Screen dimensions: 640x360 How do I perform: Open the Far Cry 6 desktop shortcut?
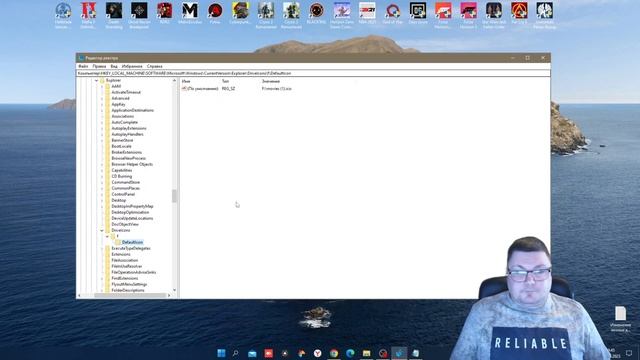point(519,14)
